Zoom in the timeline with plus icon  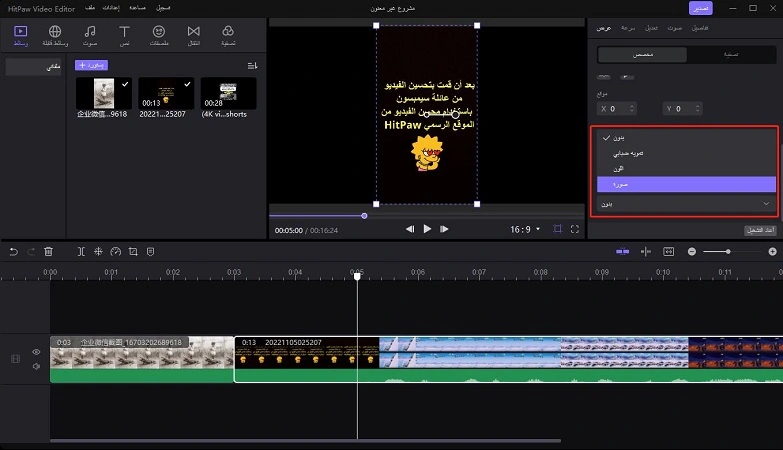tap(773, 252)
